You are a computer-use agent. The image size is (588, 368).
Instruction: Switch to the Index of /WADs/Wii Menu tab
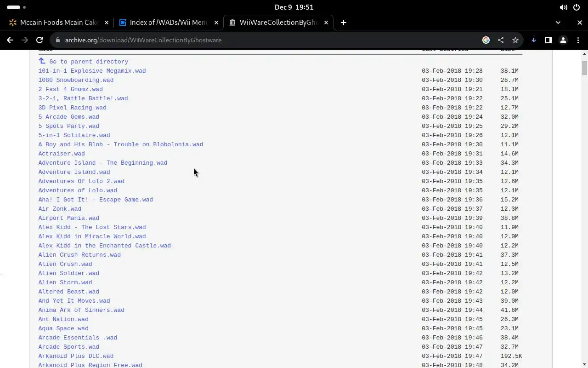coord(169,22)
